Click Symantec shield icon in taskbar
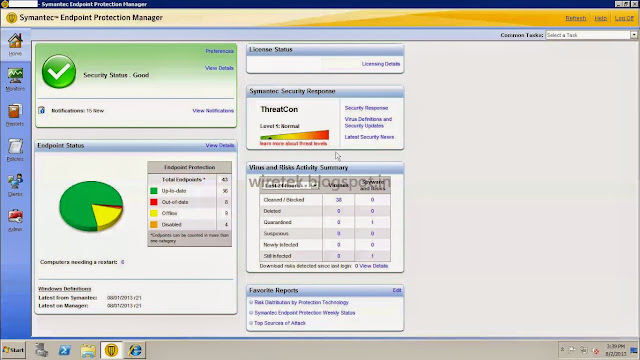This screenshot has width=640, height=360. pos(111,350)
